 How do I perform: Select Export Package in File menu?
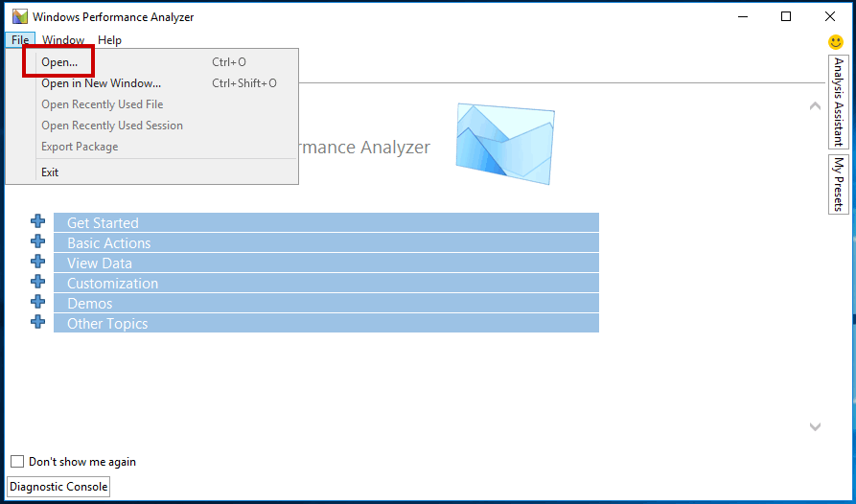(151, 147)
